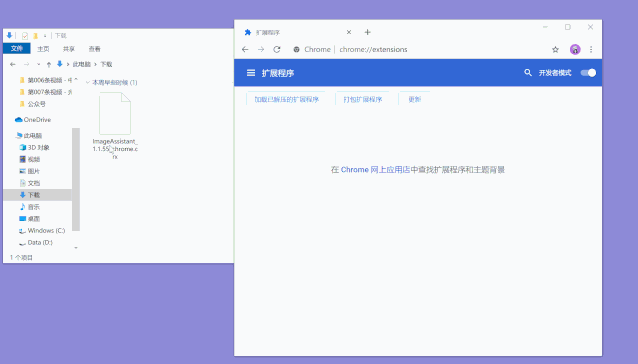Turn off developer mode (开发者模式) switch
The image size is (638, 364).
coord(588,73)
